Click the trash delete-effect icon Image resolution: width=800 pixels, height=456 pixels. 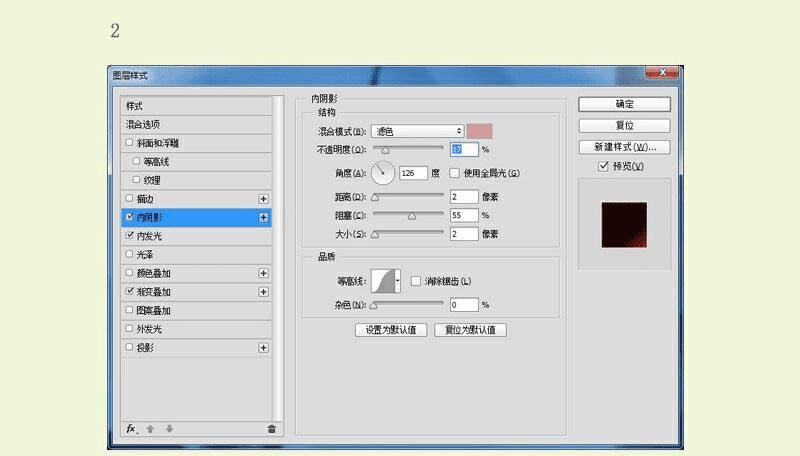coord(271,429)
